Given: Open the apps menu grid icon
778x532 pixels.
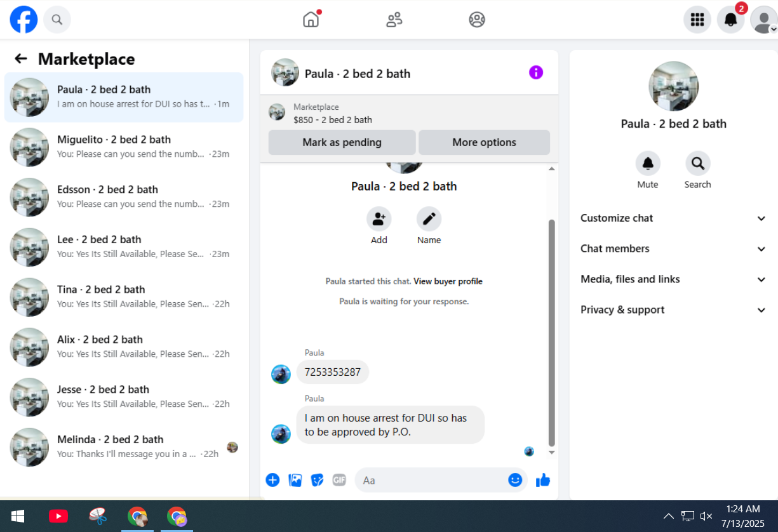Looking at the screenshot, I should pyautogui.click(x=697, y=20).
